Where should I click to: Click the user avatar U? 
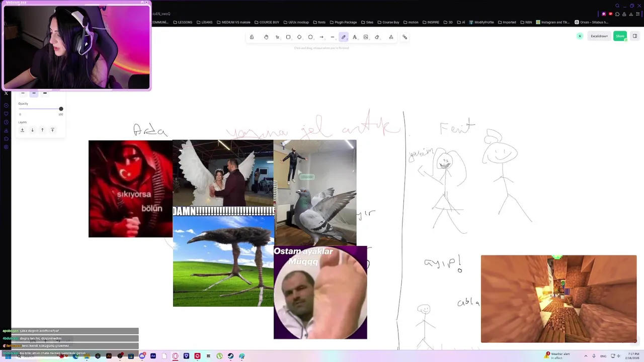(x=580, y=36)
